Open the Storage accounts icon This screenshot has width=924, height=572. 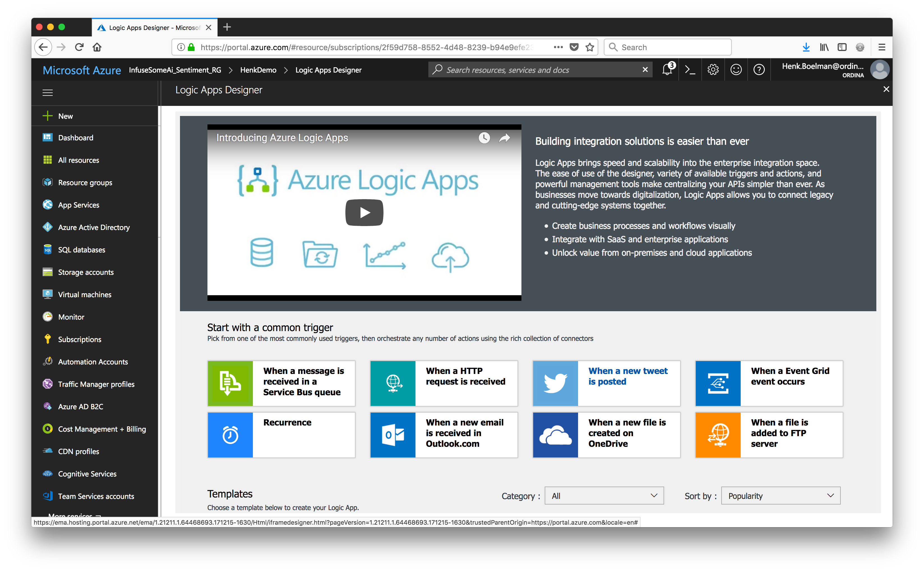click(x=47, y=272)
